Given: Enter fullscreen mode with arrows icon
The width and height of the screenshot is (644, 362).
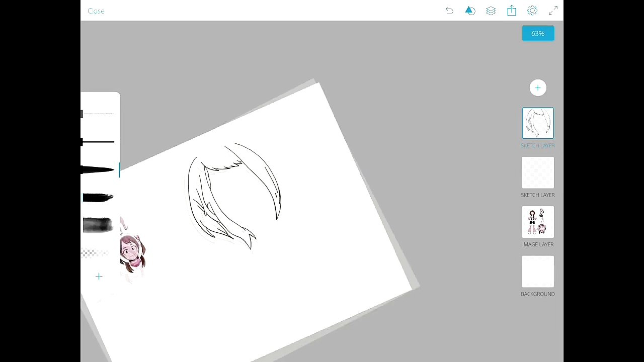Looking at the screenshot, I should tap(553, 11).
